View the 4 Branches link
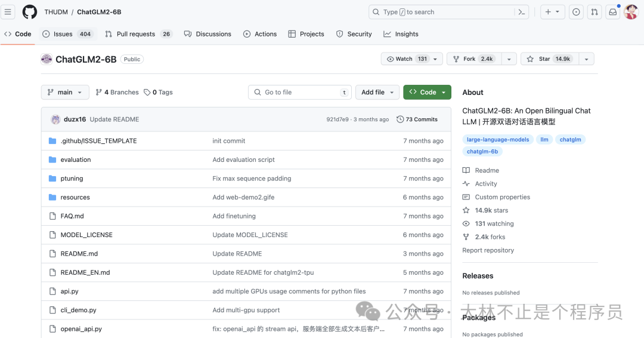The width and height of the screenshot is (644, 338). (117, 92)
